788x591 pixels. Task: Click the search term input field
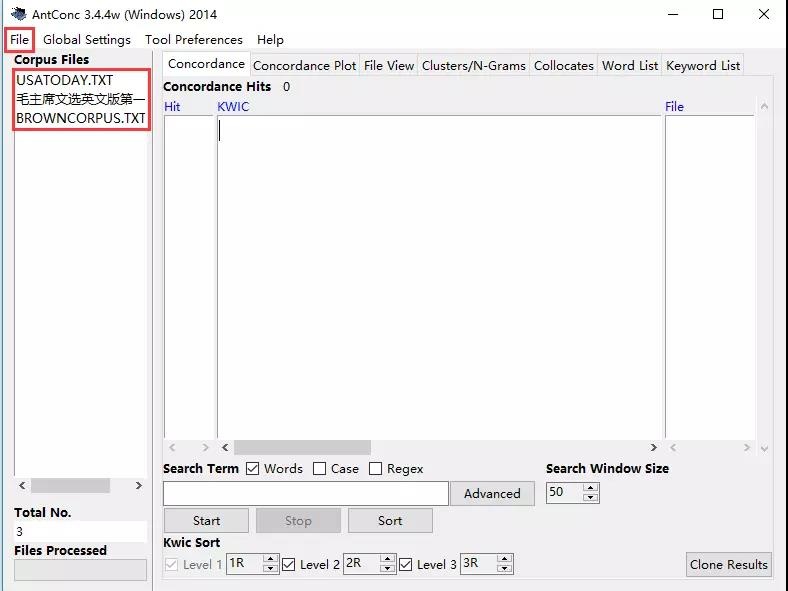[306, 494]
